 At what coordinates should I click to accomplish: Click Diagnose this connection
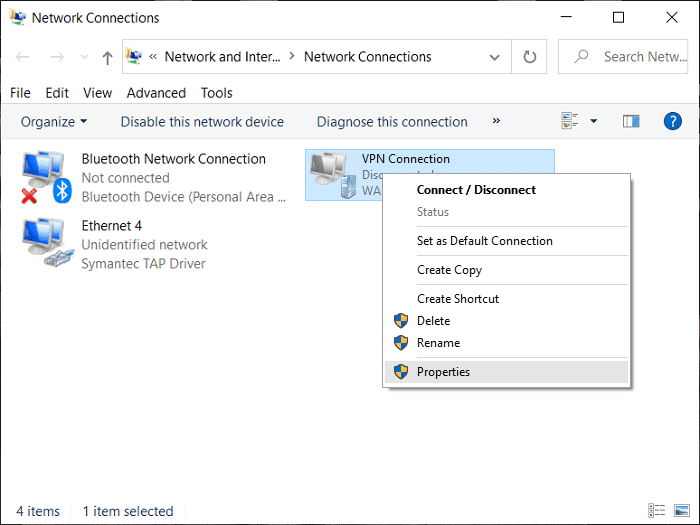pyautogui.click(x=392, y=121)
